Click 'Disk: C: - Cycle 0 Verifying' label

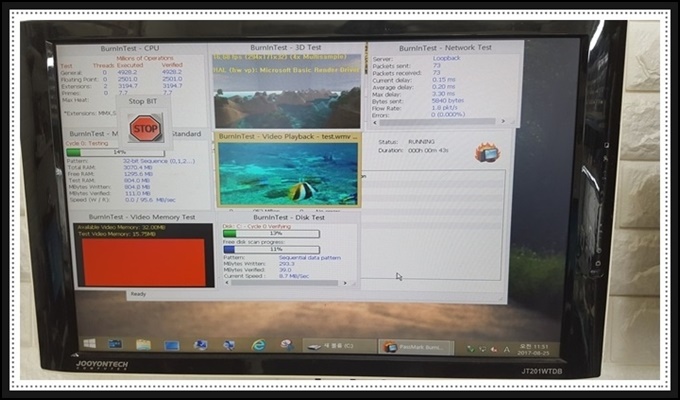pos(257,226)
